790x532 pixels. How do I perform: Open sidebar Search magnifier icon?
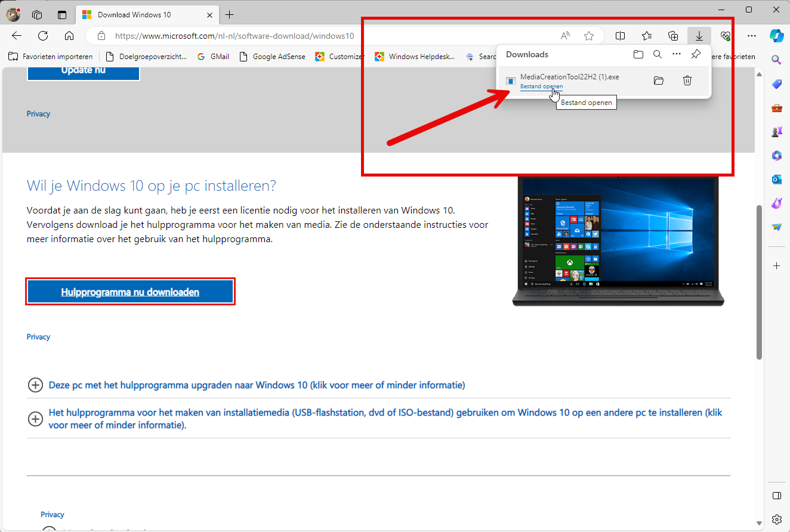coord(776,60)
